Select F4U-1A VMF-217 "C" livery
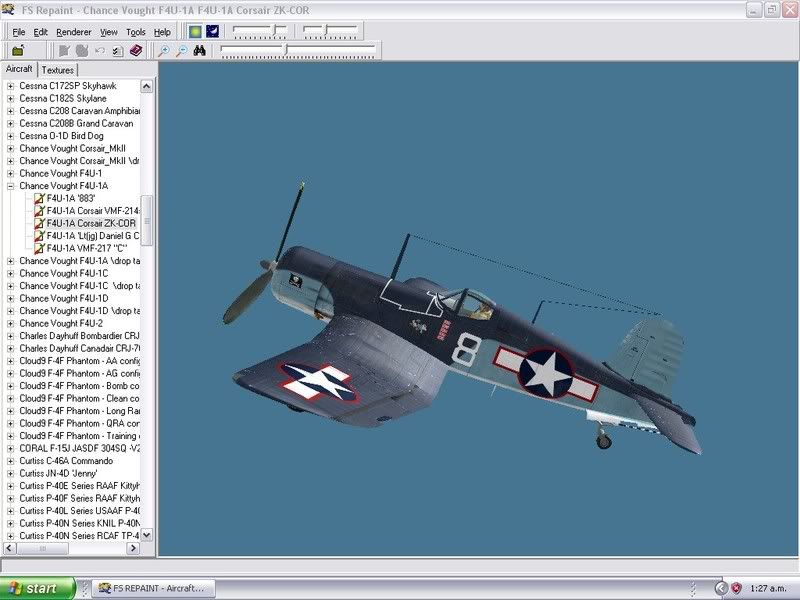800x600 pixels. pos(86,248)
